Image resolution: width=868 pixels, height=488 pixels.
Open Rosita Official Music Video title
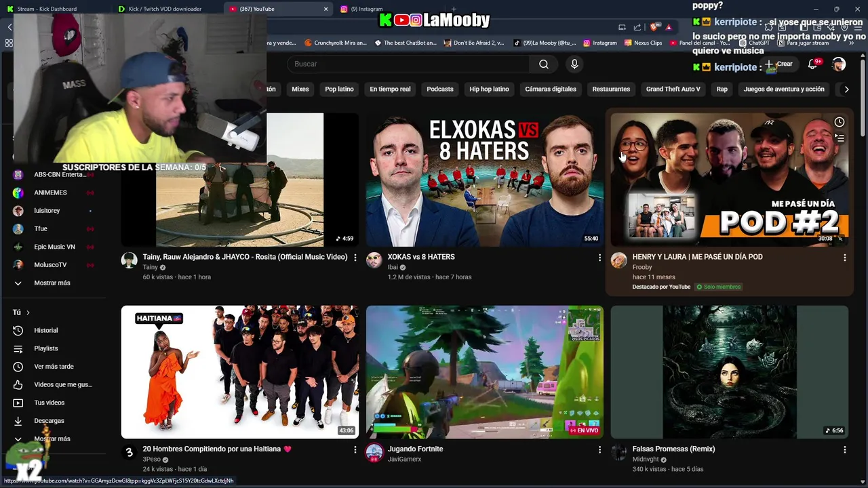tap(245, 257)
